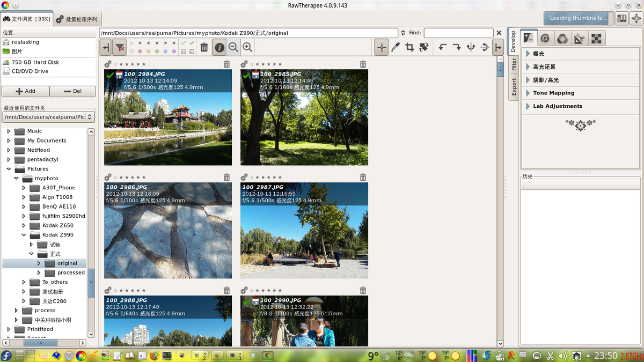Select the crop tool
644x362 pixels.
pyautogui.click(x=409, y=47)
